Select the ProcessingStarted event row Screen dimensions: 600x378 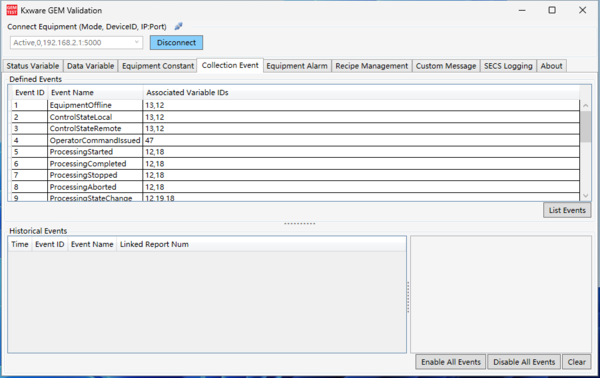click(295, 152)
